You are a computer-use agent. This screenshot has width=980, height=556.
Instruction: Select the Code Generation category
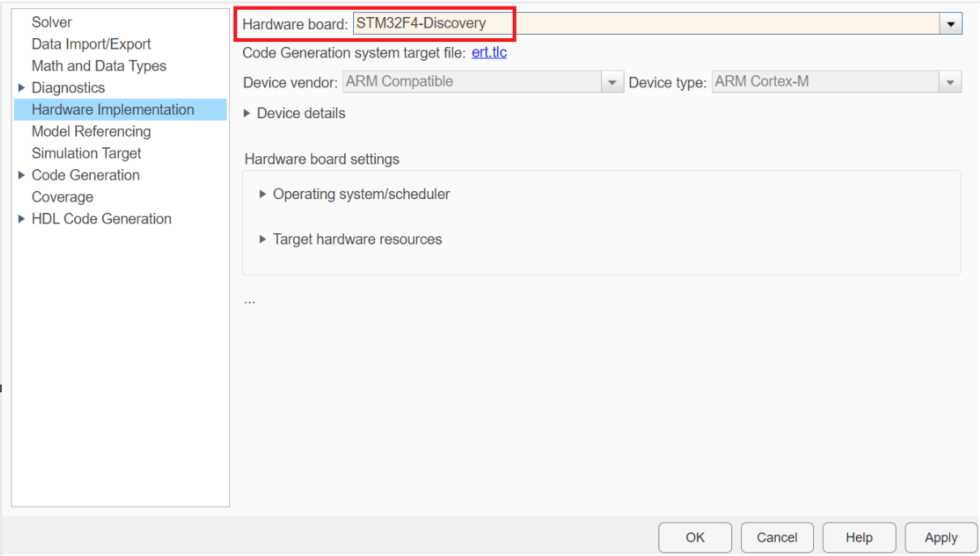coord(85,175)
